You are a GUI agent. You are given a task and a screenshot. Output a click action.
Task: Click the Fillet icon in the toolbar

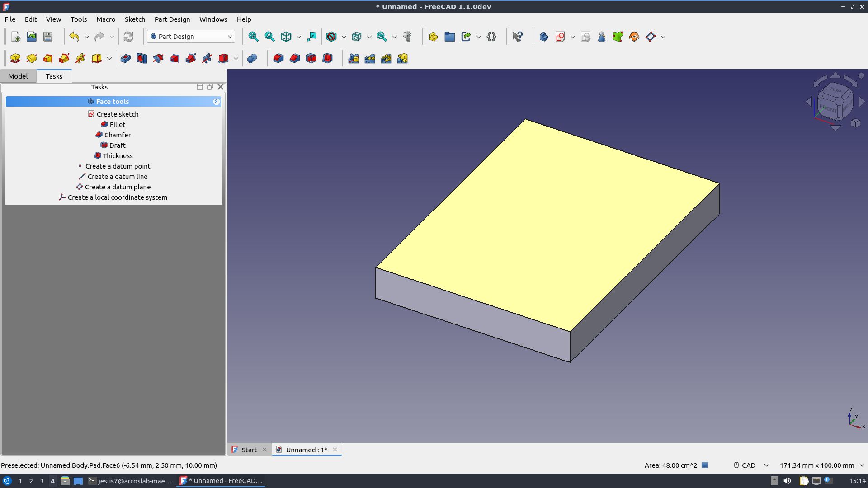[x=278, y=58]
